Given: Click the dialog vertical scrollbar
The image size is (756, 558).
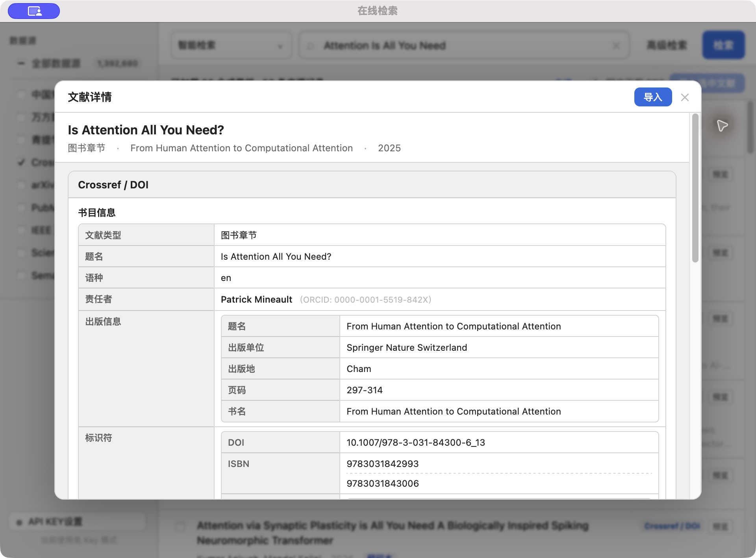Looking at the screenshot, I should pyautogui.click(x=695, y=188).
